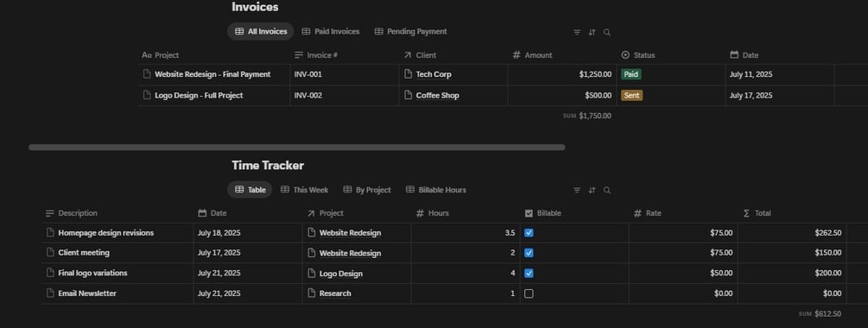Image resolution: width=868 pixels, height=328 pixels.
Task: Open Website Redesign - Final Payment page
Action: 212,74
